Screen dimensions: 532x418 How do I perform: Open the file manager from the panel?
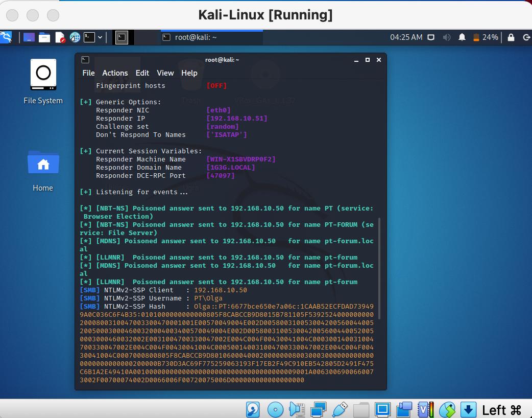(44, 37)
